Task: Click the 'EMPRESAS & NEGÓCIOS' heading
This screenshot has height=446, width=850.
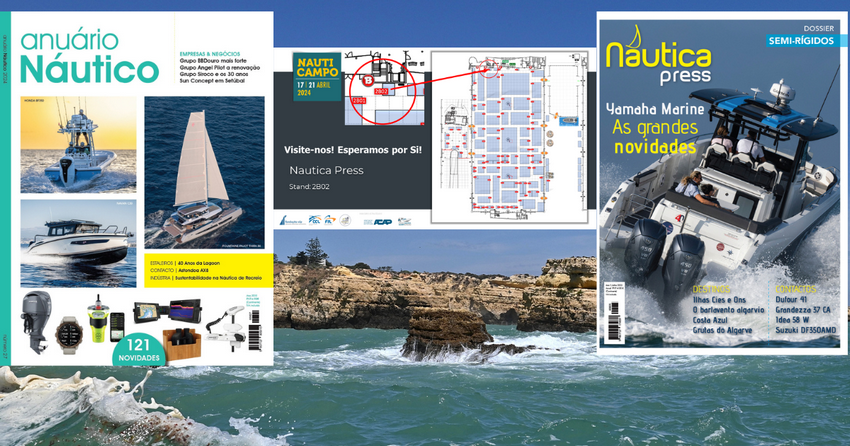Action: (210, 54)
